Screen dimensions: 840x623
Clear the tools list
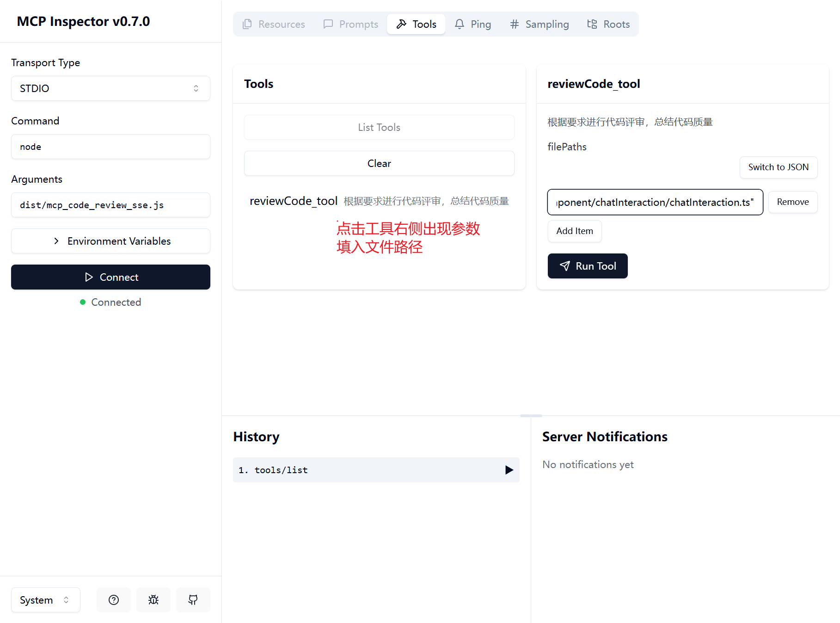pyautogui.click(x=379, y=163)
